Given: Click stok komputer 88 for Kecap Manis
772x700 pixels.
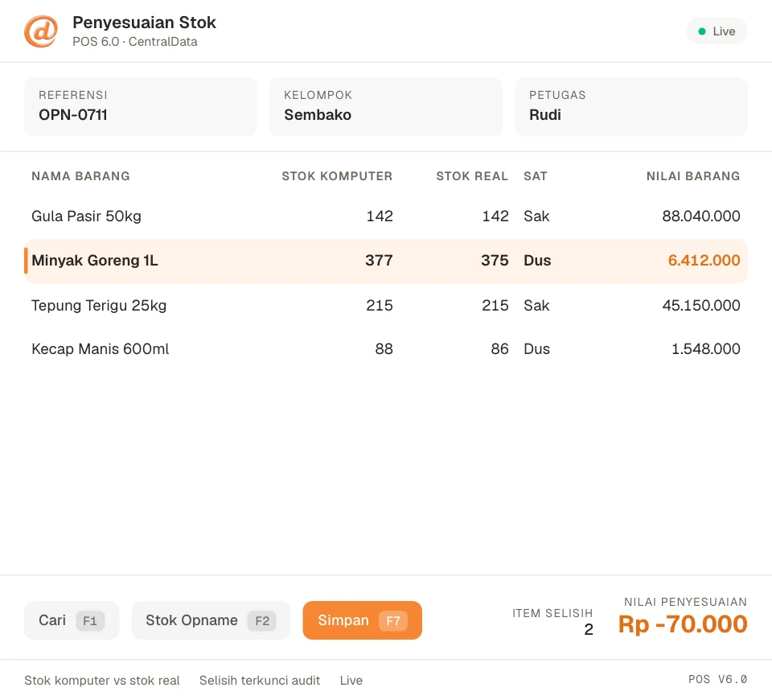Looking at the screenshot, I should pos(384,348).
